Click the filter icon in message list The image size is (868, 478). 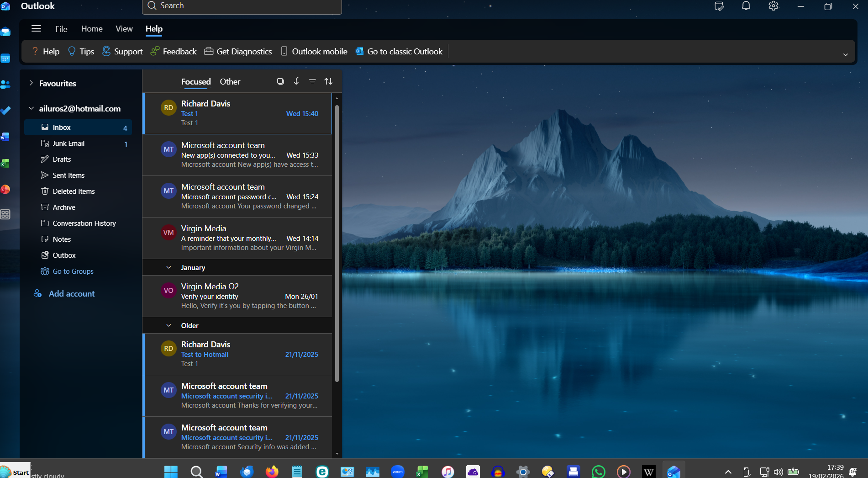(312, 81)
